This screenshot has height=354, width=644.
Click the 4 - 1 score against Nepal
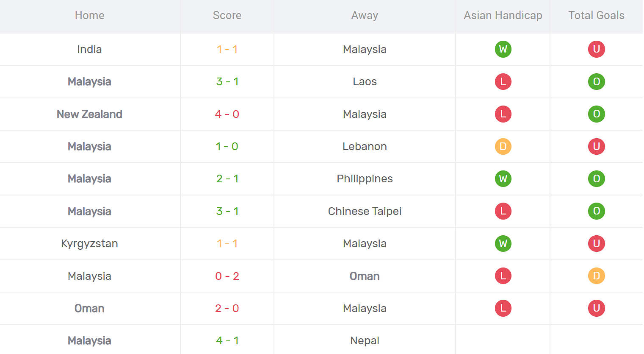click(x=227, y=340)
